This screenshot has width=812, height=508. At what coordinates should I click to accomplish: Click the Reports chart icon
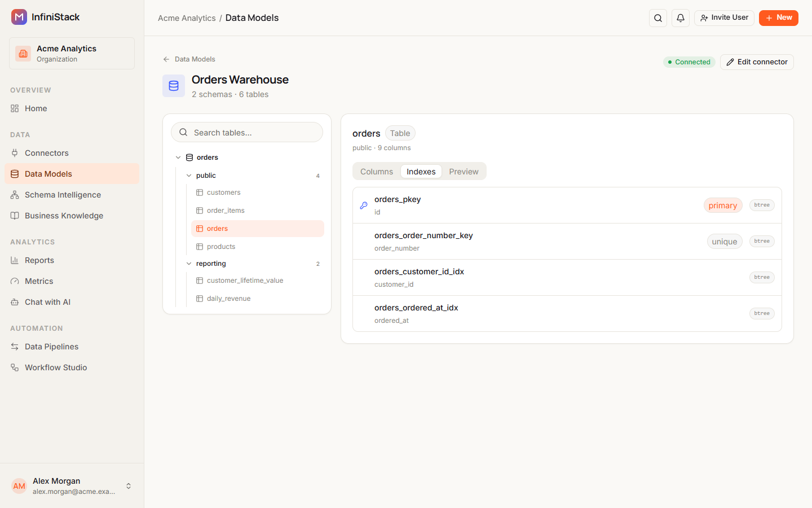pos(15,260)
